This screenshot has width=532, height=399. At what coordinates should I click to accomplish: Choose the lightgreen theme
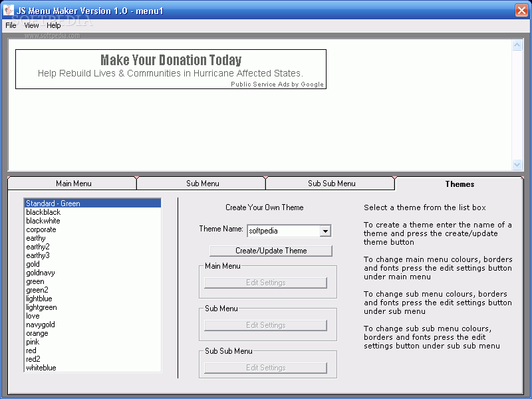point(93,307)
